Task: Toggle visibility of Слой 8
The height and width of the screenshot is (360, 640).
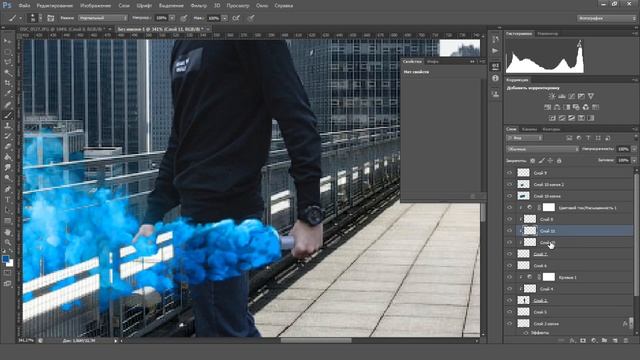Action: (x=509, y=219)
